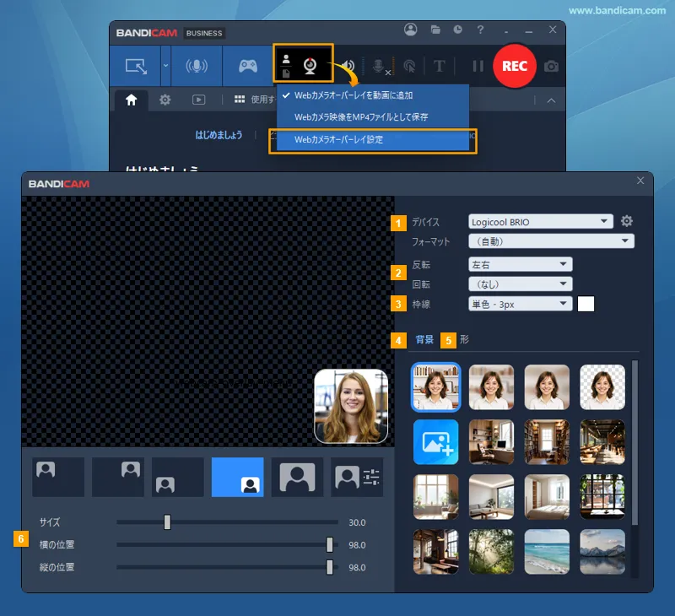This screenshot has height=616, width=675.
Task: Open video playback tab icon
Action: [198, 100]
